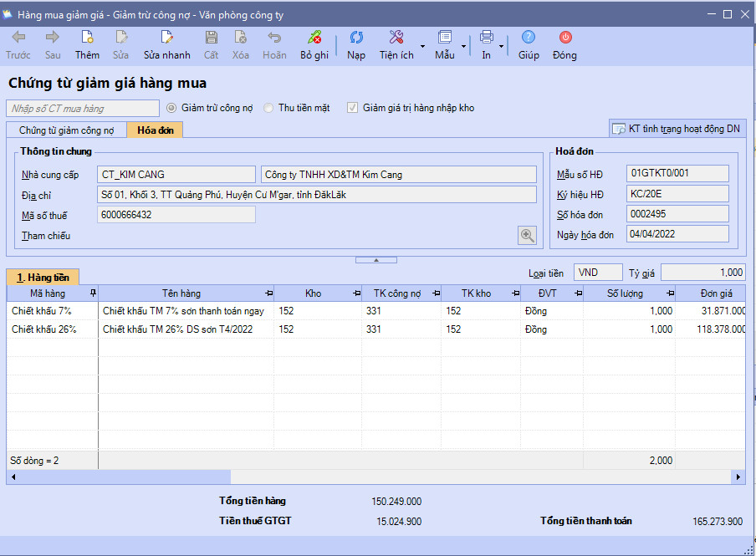Click the CT_KIM CANG supplier code field
Viewport: 756px width, 556px height.
(x=176, y=175)
